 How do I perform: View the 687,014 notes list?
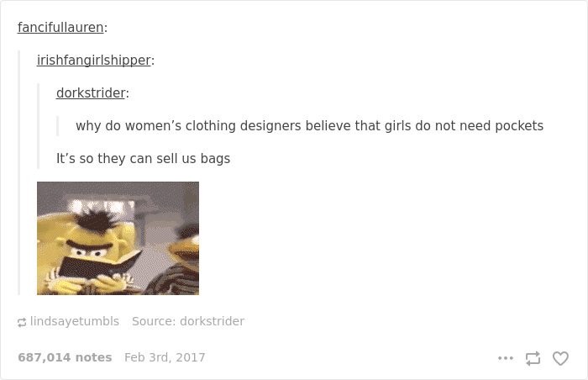pos(65,357)
